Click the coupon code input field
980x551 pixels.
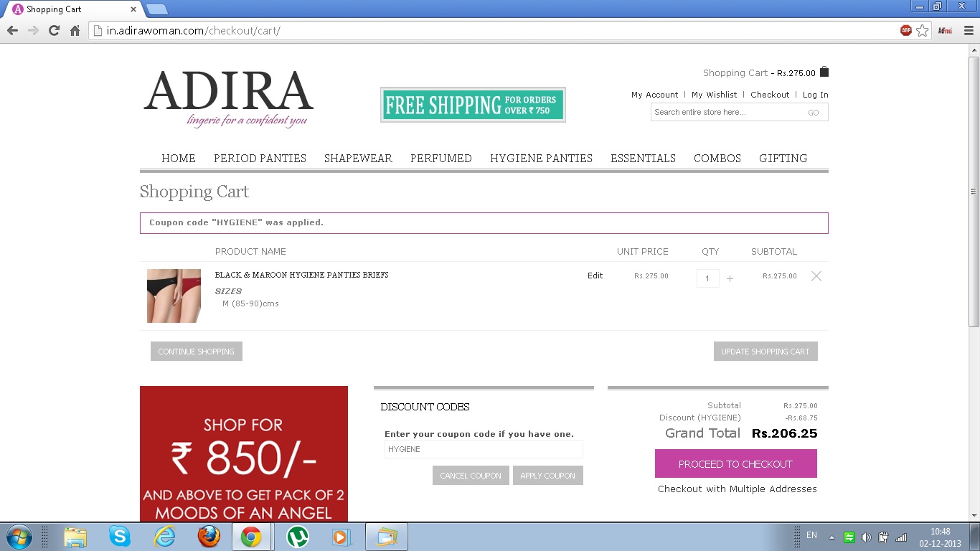pos(484,449)
